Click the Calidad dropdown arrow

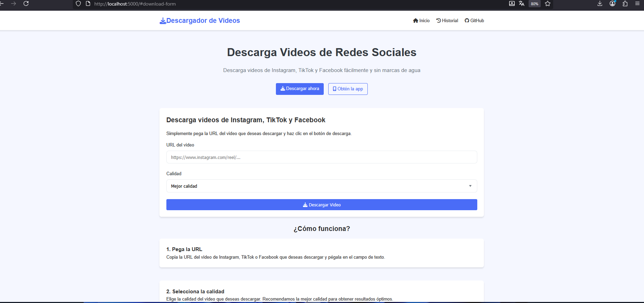(x=470, y=186)
